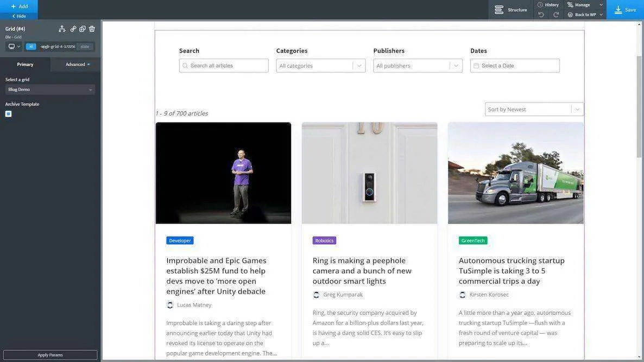Click the link wrapper icon

[x=73, y=29]
